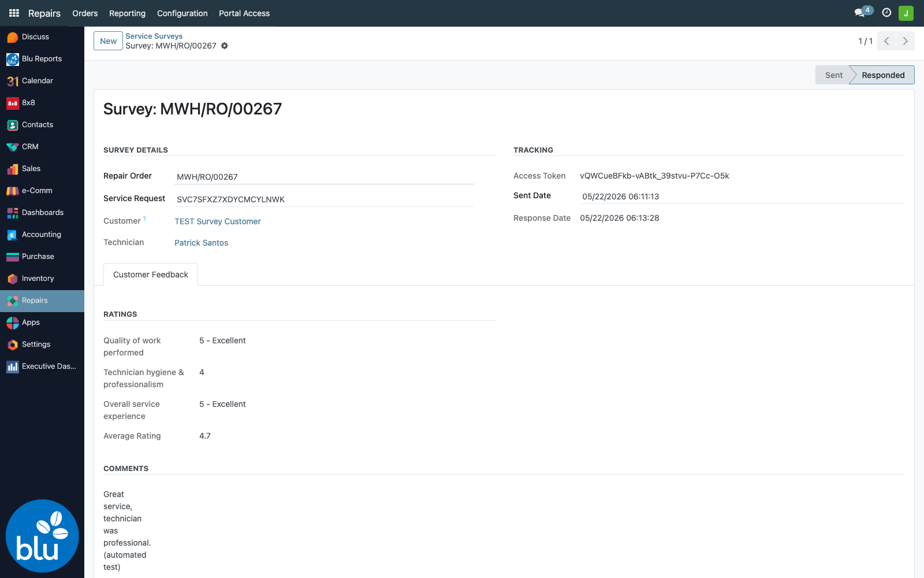Open Blu Reports in the sidebar
The width and height of the screenshot is (924, 578).
(x=42, y=59)
